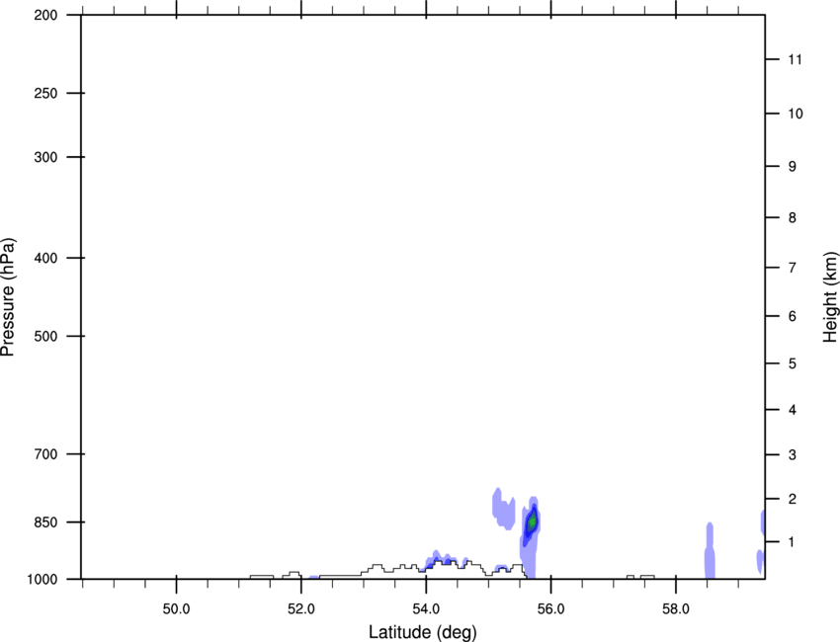Click the 11 km height tick label
This screenshot has width=840, height=642.
pyautogui.click(x=795, y=59)
